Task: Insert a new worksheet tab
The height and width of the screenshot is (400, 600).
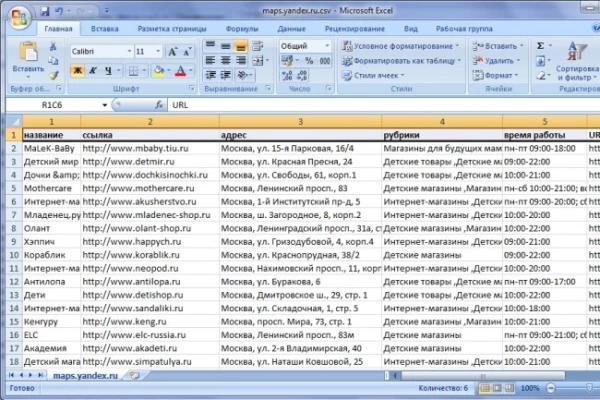Action: point(134,376)
